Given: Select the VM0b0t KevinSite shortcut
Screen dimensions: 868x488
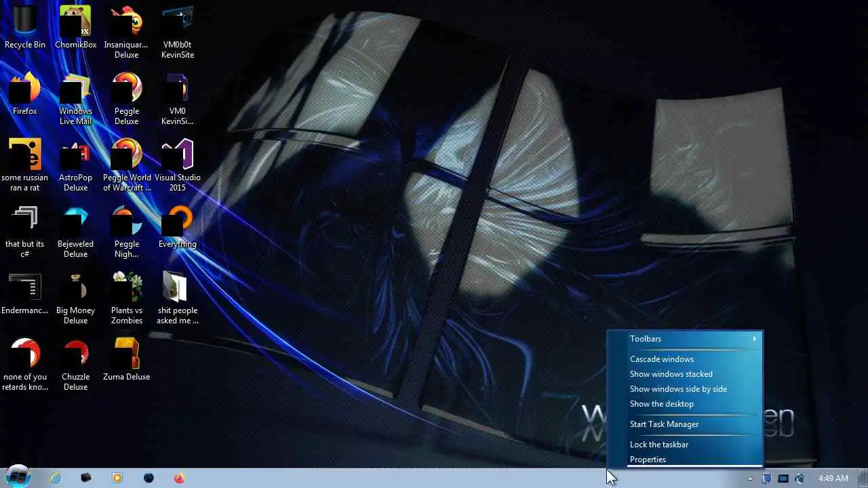Looking at the screenshot, I should click(177, 32).
